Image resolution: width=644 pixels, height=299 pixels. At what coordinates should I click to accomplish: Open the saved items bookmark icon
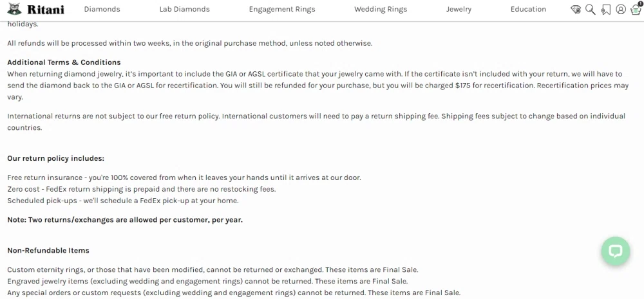coord(605,10)
